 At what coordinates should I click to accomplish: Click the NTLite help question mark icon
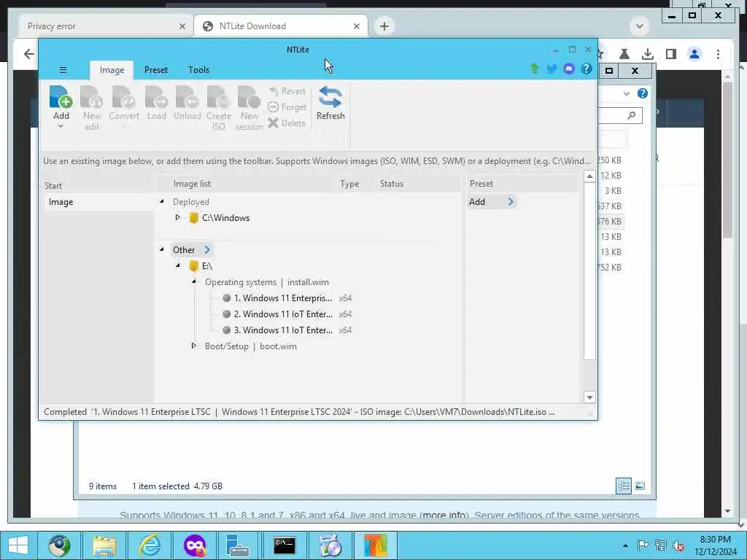coord(587,69)
